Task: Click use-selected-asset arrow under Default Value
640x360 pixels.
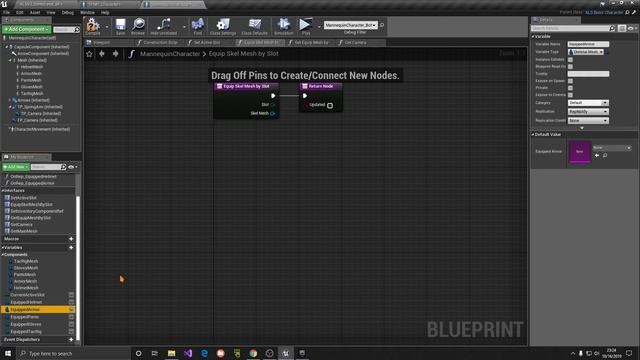Action: point(597,156)
